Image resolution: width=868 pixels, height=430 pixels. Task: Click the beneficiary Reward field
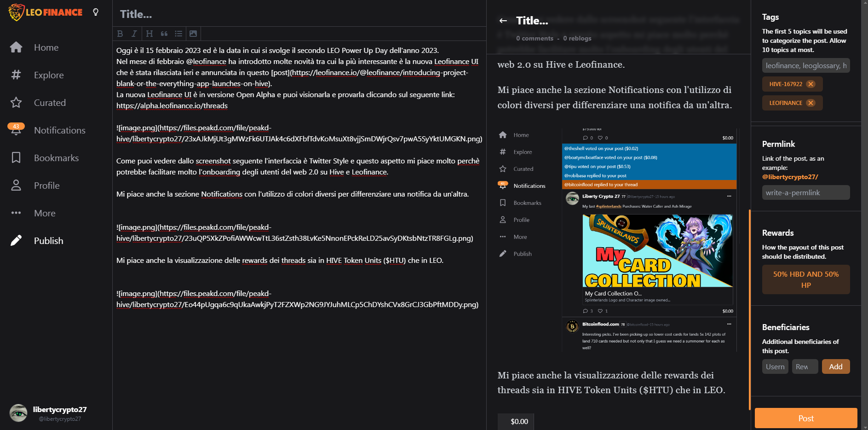[x=805, y=366]
